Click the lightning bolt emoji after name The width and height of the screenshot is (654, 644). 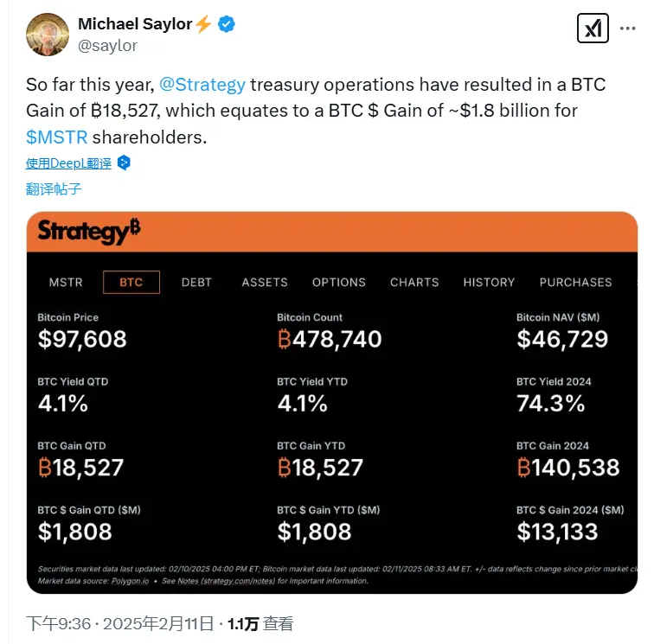(203, 24)
